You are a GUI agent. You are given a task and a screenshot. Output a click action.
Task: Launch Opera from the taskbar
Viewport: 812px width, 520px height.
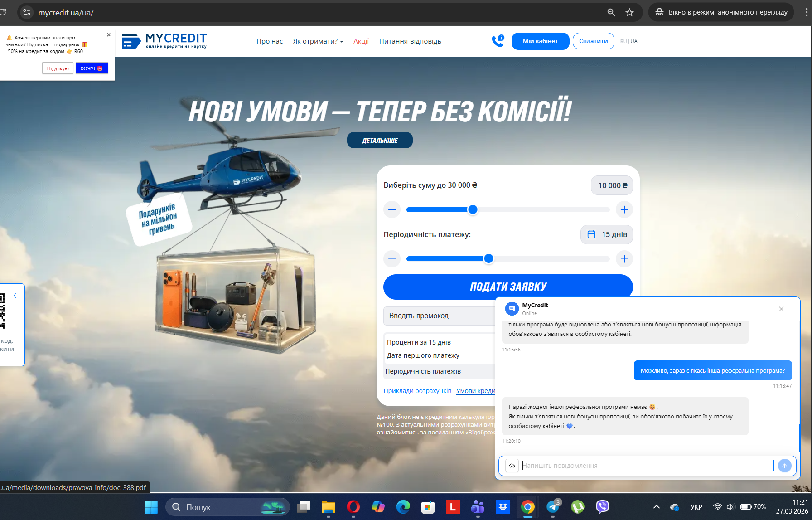353,507
